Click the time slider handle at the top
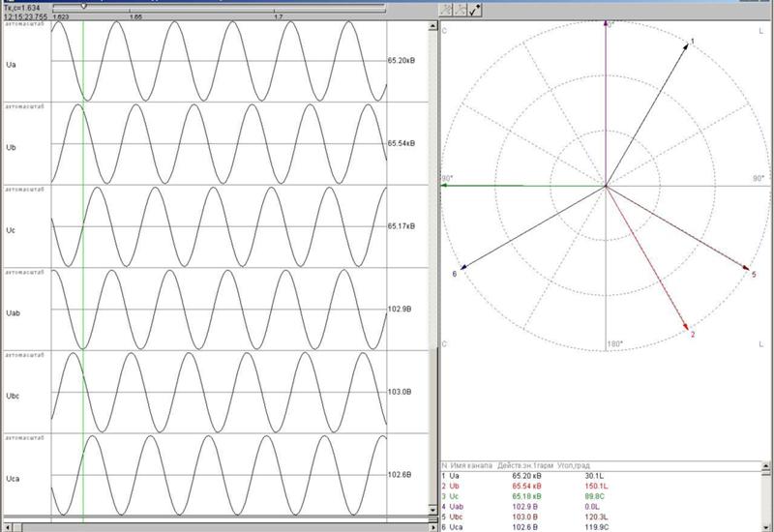The image size is (774, 532). point(83,7)
